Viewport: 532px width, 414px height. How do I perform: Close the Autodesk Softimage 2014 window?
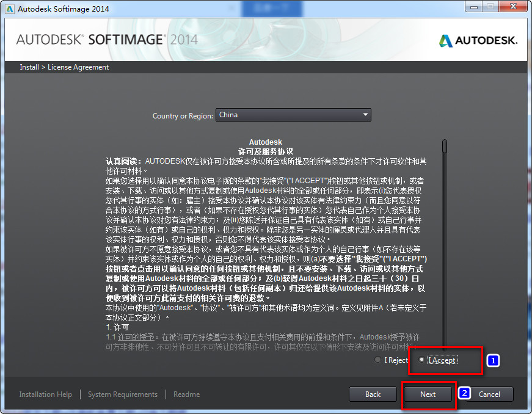513,7
